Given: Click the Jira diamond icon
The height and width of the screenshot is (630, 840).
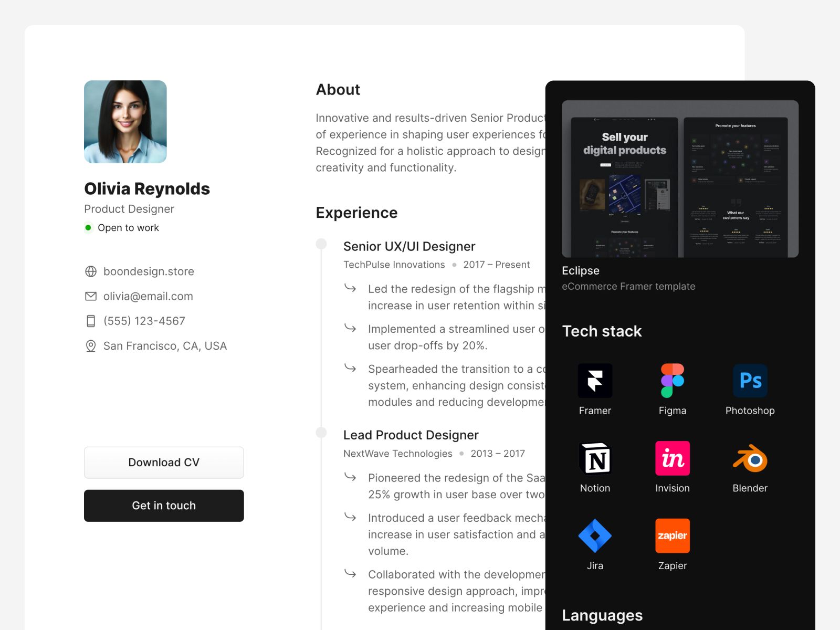Looking at the screenshot, I should coord(595,535).
